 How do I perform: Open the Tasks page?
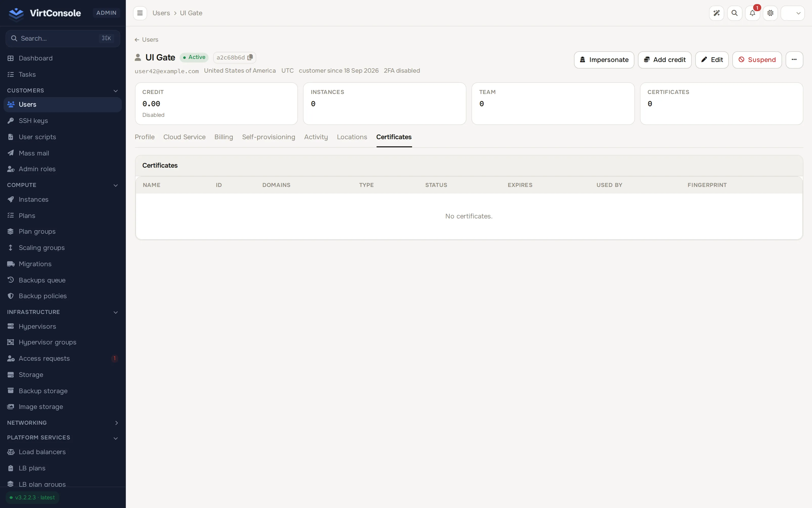[63, 74]
